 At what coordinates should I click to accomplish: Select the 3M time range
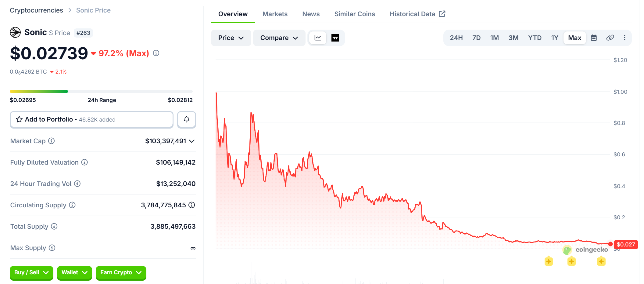pos(513,38)
